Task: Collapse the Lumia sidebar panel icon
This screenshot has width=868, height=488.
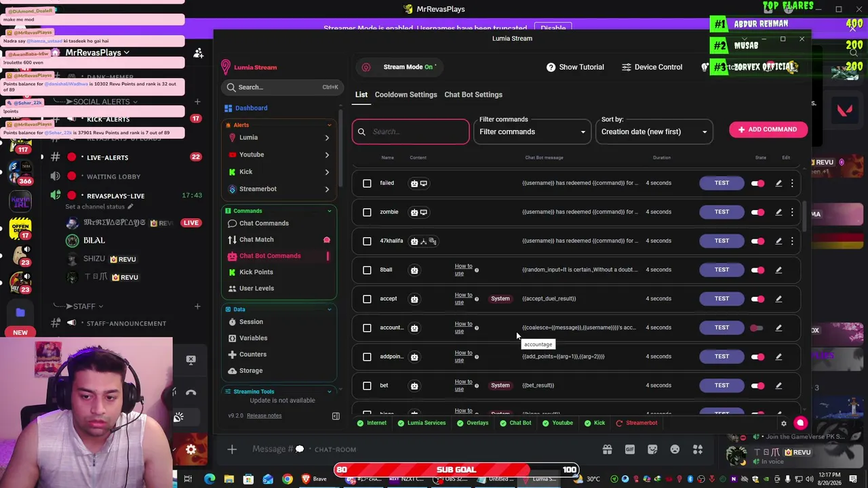Action: click(336, 415)
